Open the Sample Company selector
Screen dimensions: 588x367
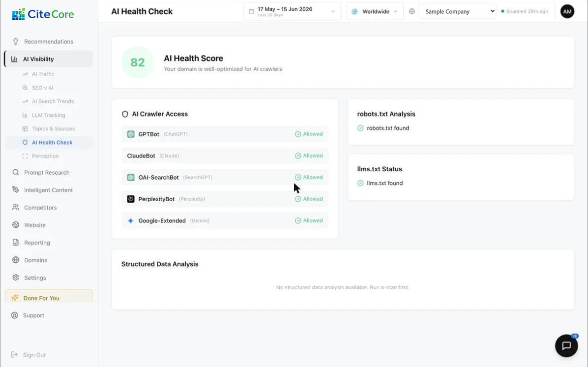(458, 12)
